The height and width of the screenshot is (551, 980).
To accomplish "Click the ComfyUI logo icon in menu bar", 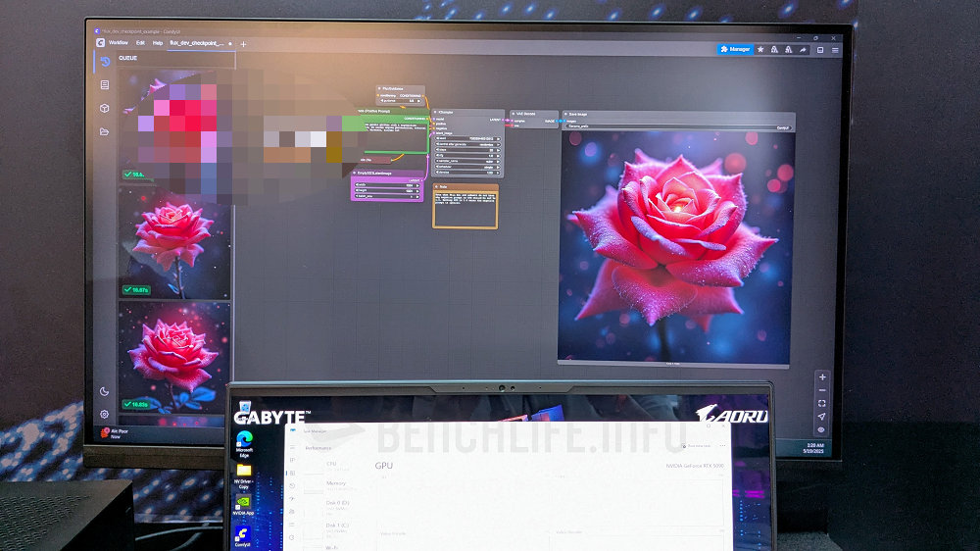I will (x=101, y=42).
